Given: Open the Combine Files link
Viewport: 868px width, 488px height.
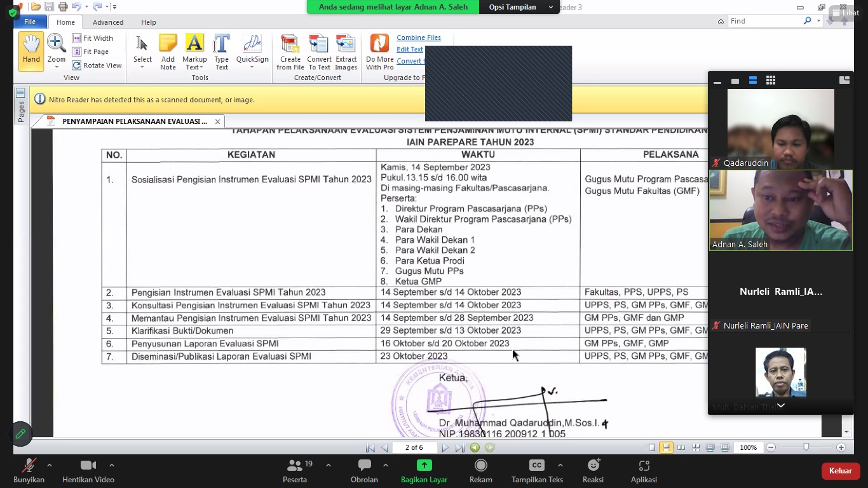Looking at the screenshot, I should pos(418,37).
